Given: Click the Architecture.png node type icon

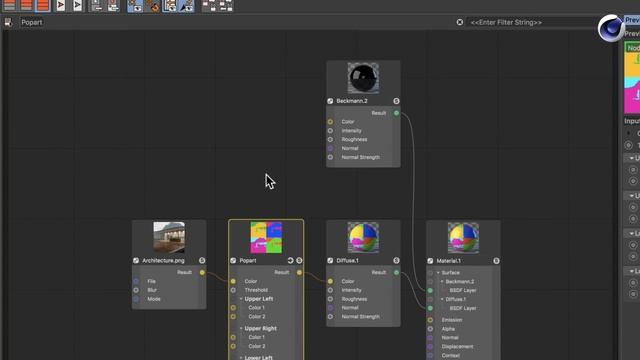Looking at the screenshot, I should tap(136, 260).
